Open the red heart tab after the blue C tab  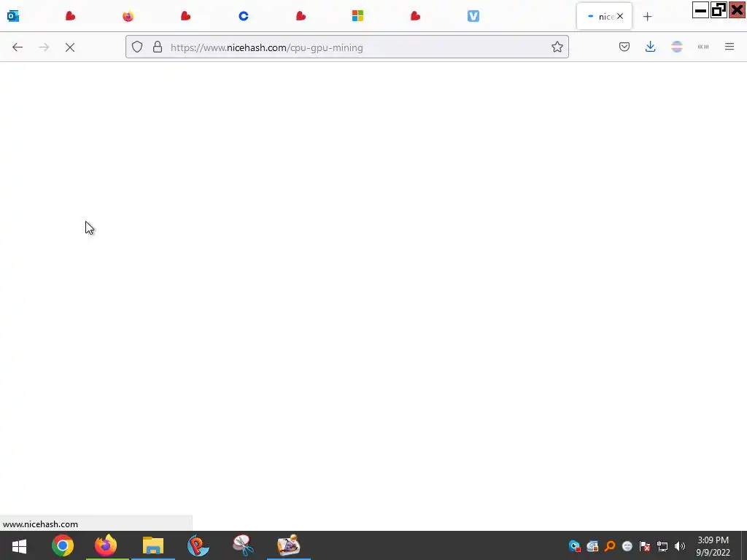[301, 16]
